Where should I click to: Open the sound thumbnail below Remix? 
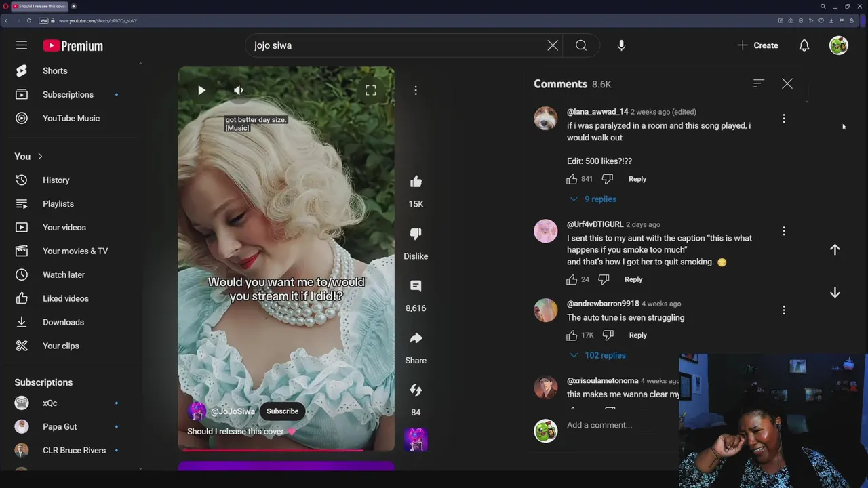[x=416, y=439]
